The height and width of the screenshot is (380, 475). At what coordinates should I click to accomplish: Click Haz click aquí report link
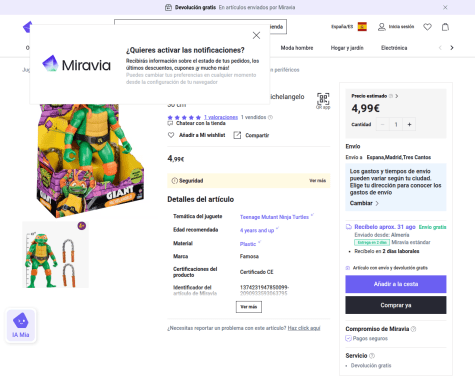(x=304, y=328)
